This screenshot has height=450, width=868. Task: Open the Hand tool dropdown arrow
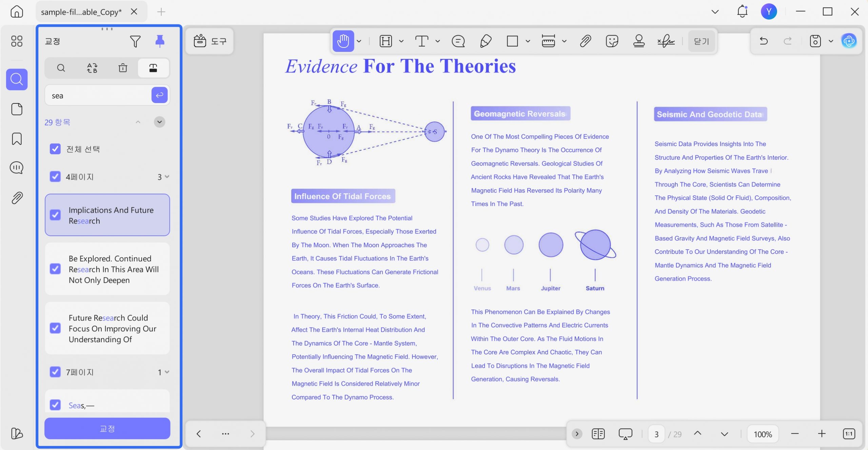click(359, 41)
